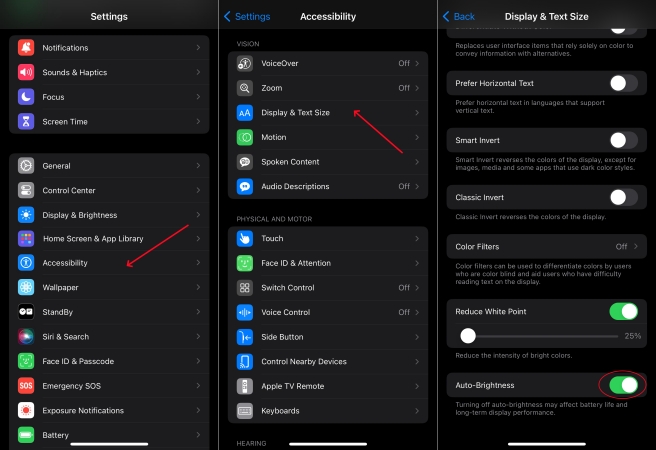Open Audio Descriptions row chevron
The image size is (656, 450).
[x=417, y=187]
